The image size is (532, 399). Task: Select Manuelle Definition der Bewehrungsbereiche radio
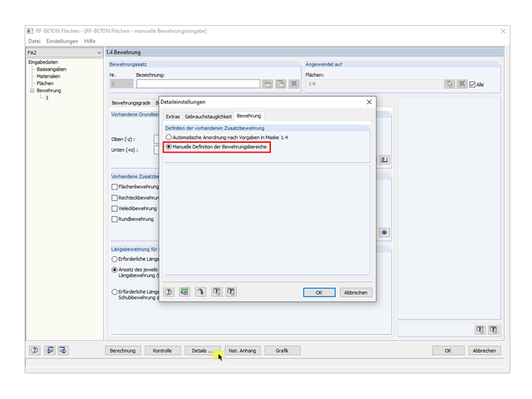pyautogui.click(x=169, y=147)
